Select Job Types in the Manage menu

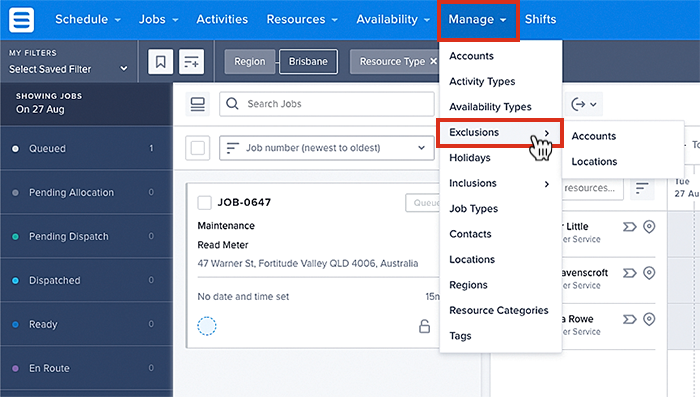click(x=473, y=209)
